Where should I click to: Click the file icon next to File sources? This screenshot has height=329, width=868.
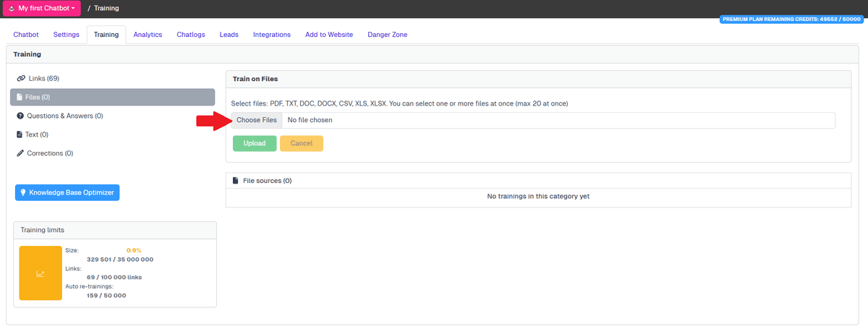point(235,181)
